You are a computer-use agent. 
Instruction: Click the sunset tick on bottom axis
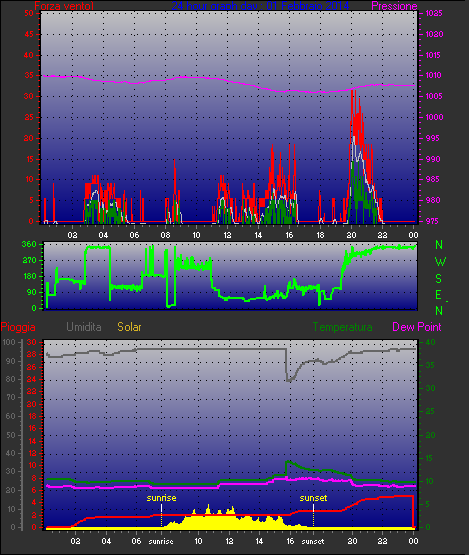(x=313, y=542)
